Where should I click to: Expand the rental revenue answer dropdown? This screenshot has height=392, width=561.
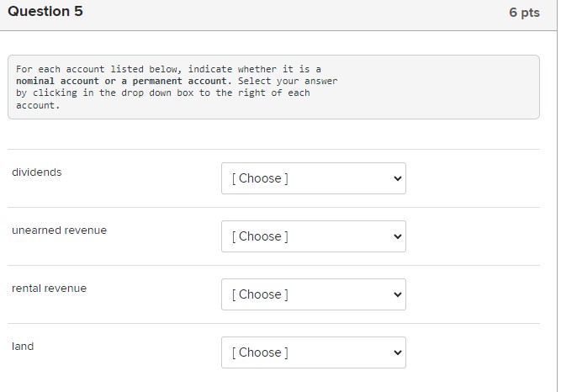(313, 294)
